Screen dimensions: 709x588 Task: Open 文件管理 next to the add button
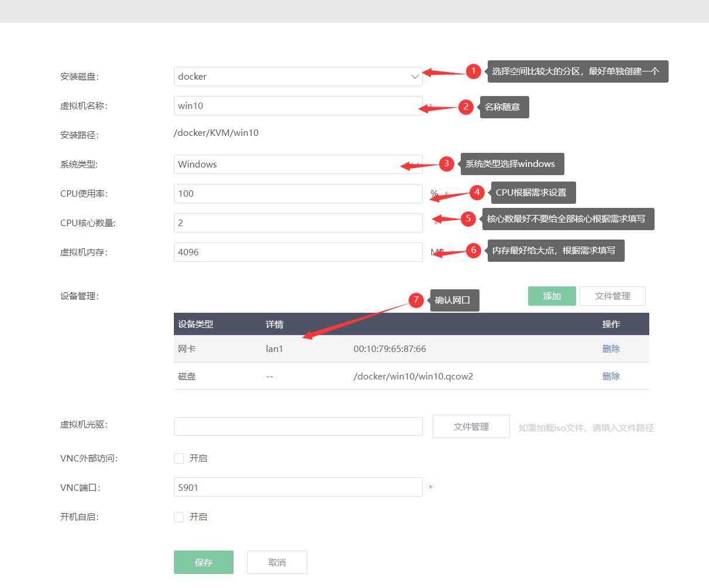point(612,296)
